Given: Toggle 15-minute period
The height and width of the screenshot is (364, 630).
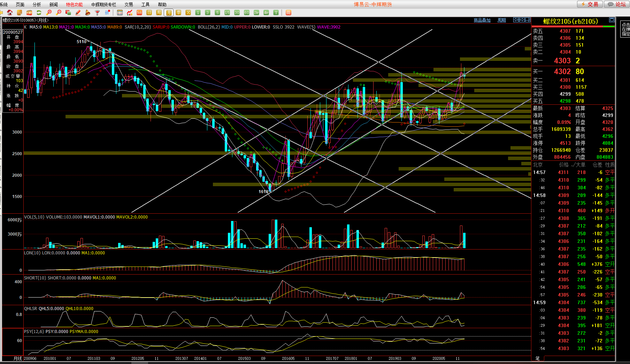Looking at the screenshot, I should (227, 13).
